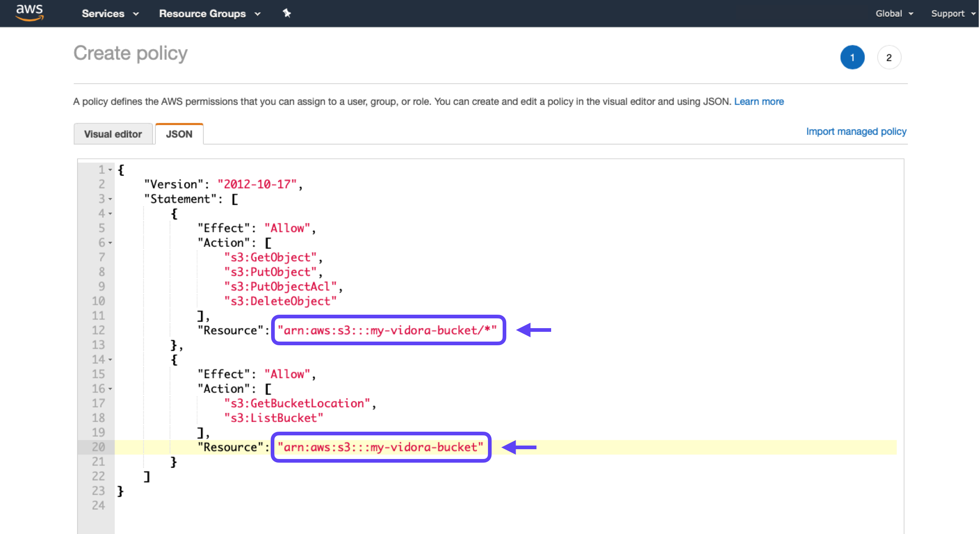Open the Support dropdown menu
The width and height of the screenshot is (980, 534).
point(953,13)
